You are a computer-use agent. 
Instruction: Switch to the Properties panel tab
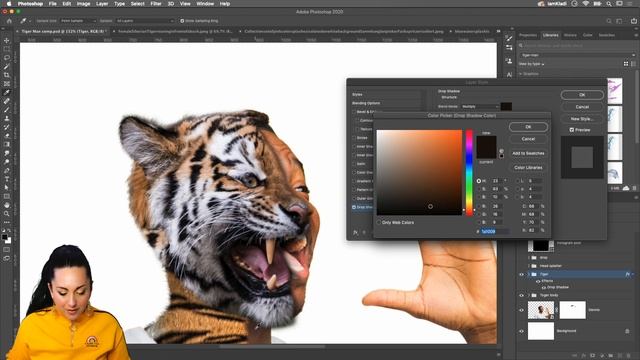tap(528, 35)
